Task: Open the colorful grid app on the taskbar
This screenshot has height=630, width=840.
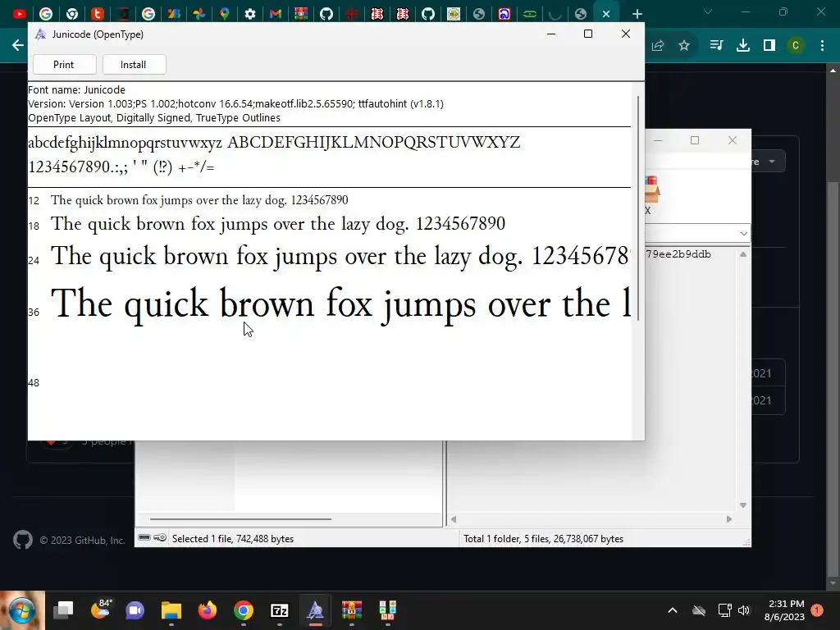Action: [387, 610]
